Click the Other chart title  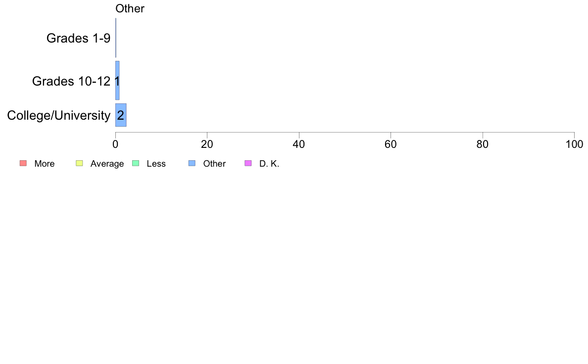[130, 8]
